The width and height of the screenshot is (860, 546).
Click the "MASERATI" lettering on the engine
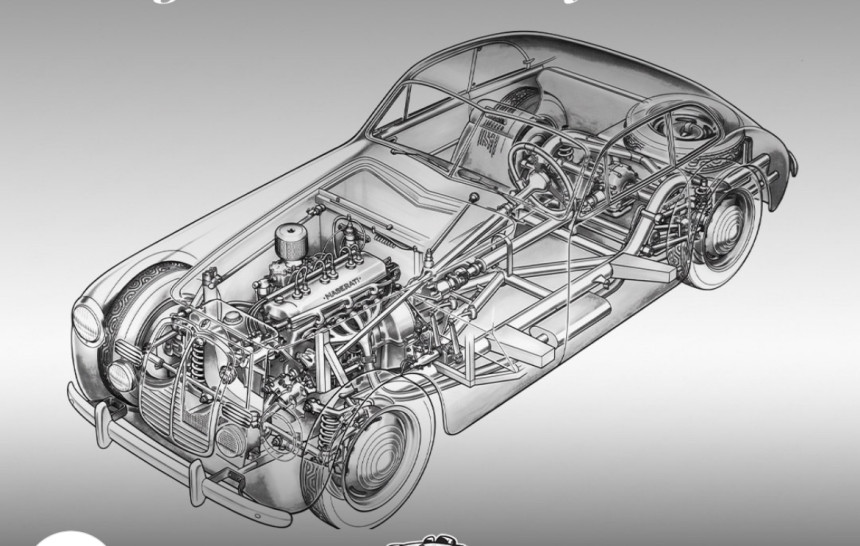point(343,289)
